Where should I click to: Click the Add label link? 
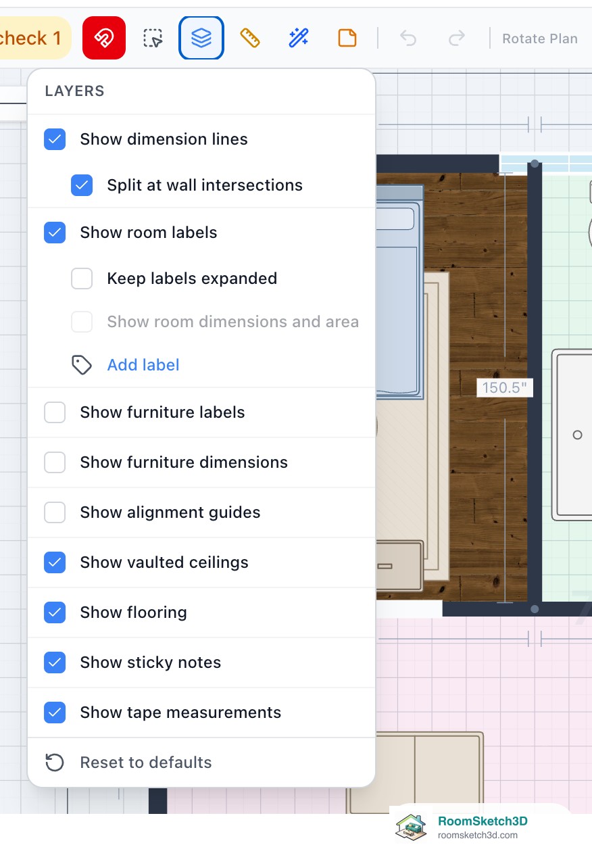tap(143, 365)
